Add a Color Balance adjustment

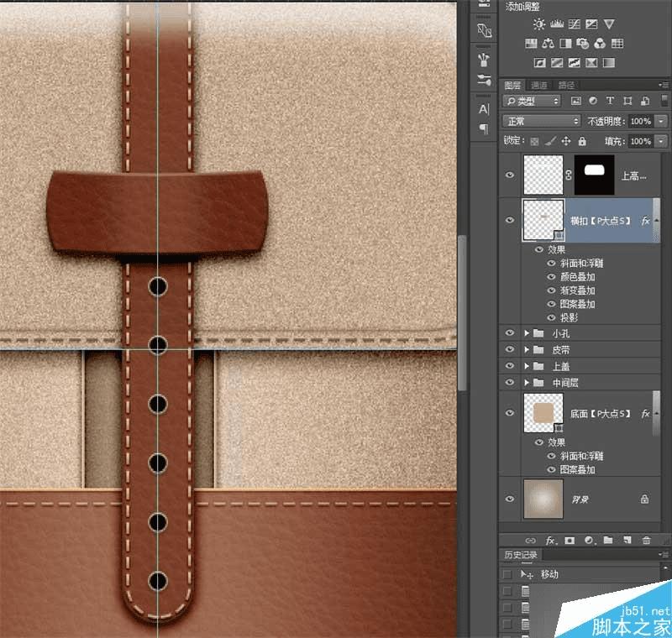click(x=549, y=44)
